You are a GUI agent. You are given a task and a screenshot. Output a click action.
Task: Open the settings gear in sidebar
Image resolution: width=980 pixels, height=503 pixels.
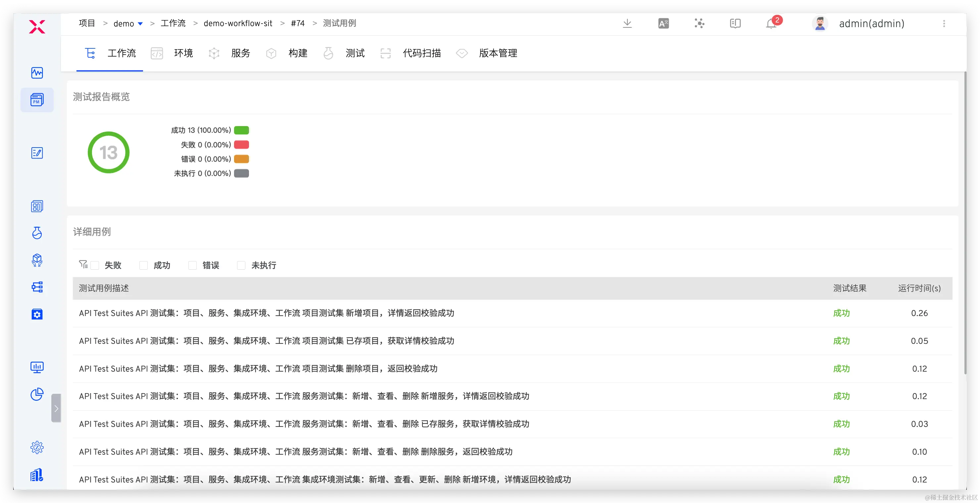pyautogui.click(x=37, y=447)
